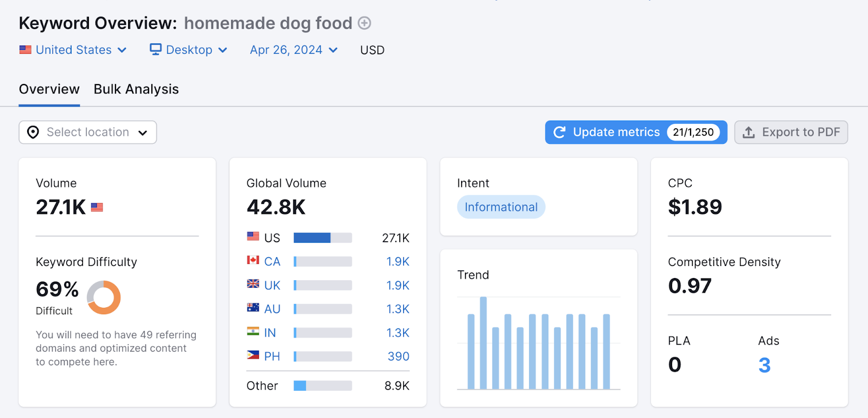
Task: Click the Informational intent badge
Action: pos(500,207)
